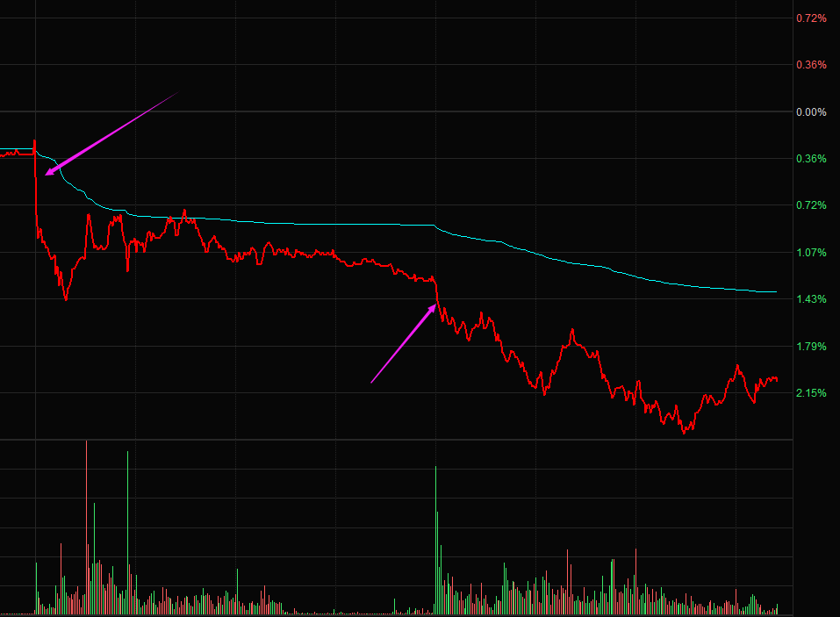Image resolution: width=840 pixels, height=617 pixels.
Task: Select the 0.00% baseline axis label
Action: tap(811, 112)
